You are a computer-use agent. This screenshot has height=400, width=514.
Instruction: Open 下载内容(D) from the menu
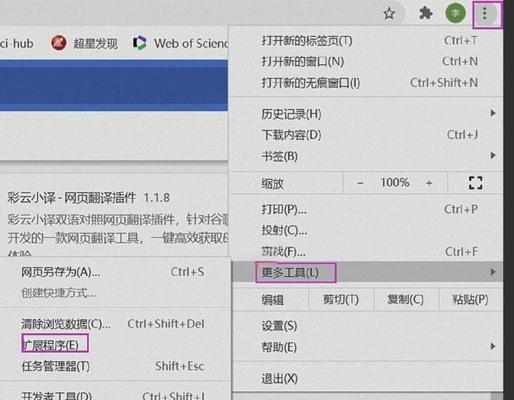pos(366,135)
